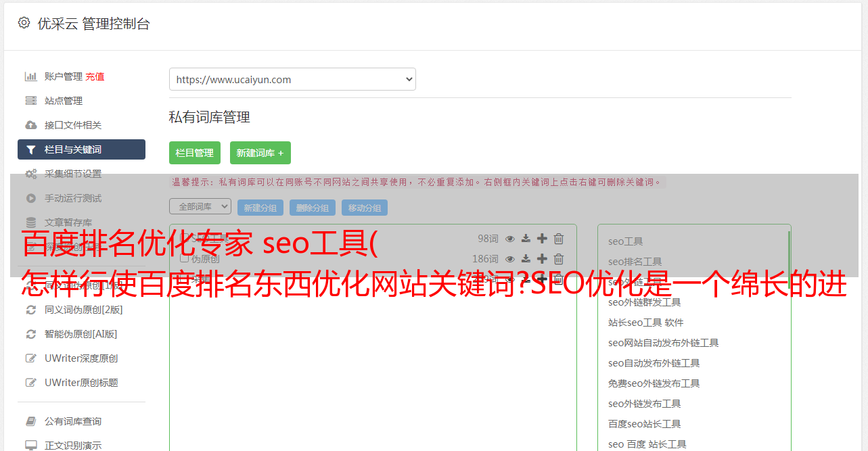868x451 pixels.
Task: Click the 98词 count text
Action: 488,239
